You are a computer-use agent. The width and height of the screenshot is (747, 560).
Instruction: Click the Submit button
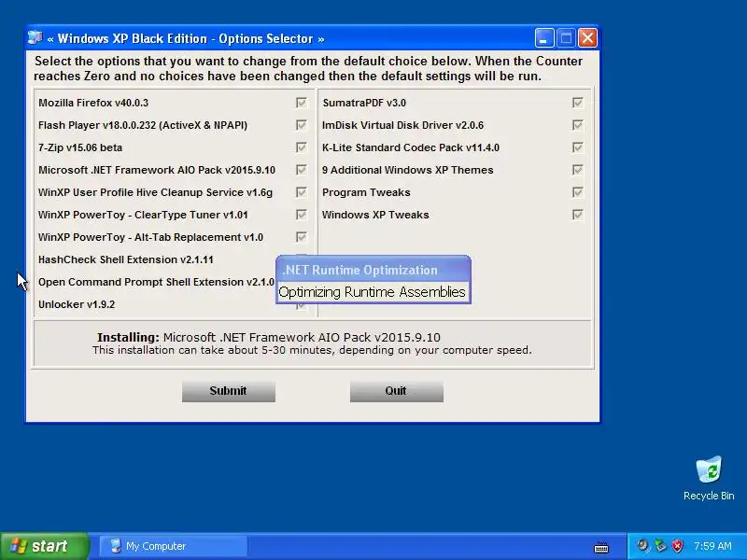pos(229,391)
